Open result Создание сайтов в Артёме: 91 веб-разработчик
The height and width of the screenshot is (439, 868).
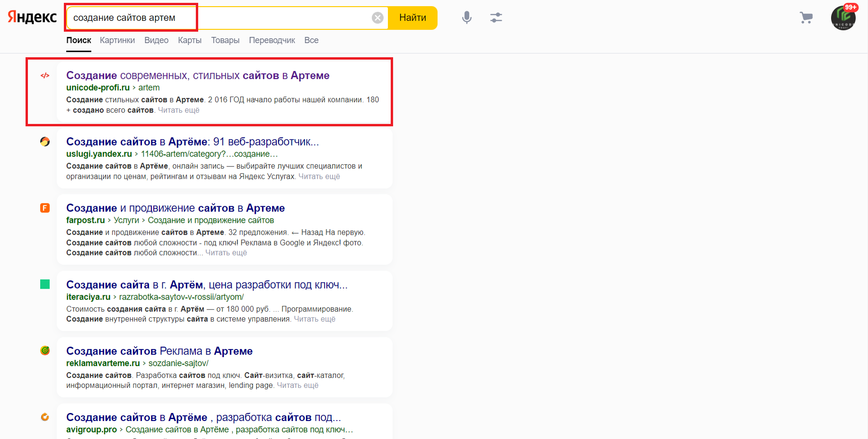(x=193, y=142)
